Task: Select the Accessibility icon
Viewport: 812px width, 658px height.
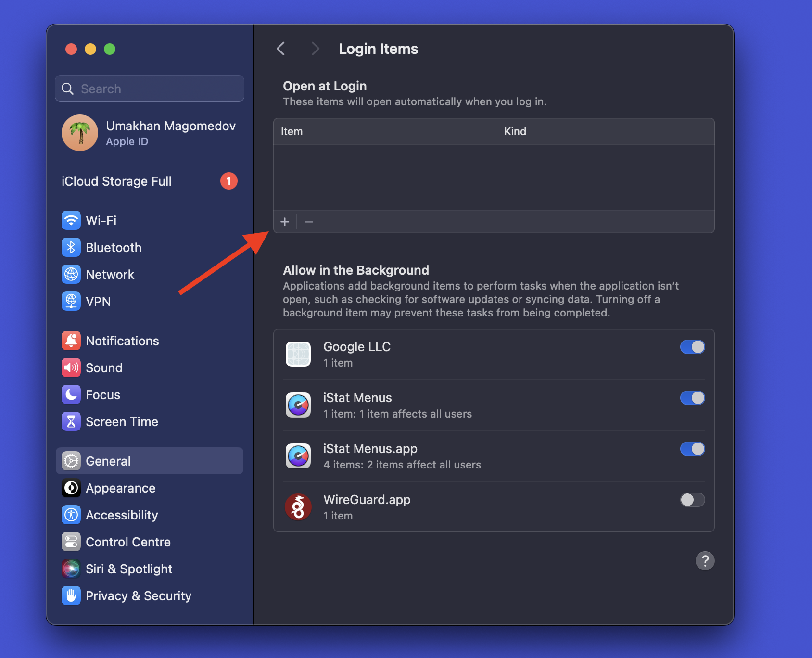Action: point(71,515)
